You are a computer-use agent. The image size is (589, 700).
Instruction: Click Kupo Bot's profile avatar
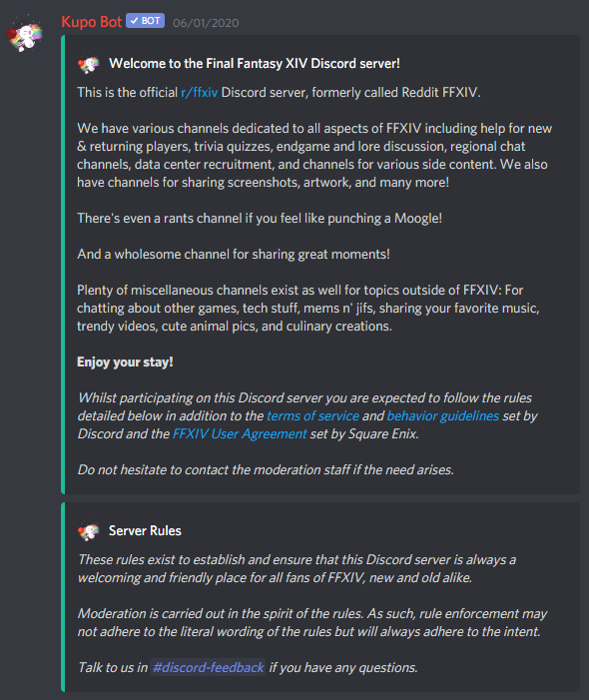click(25, 34)
